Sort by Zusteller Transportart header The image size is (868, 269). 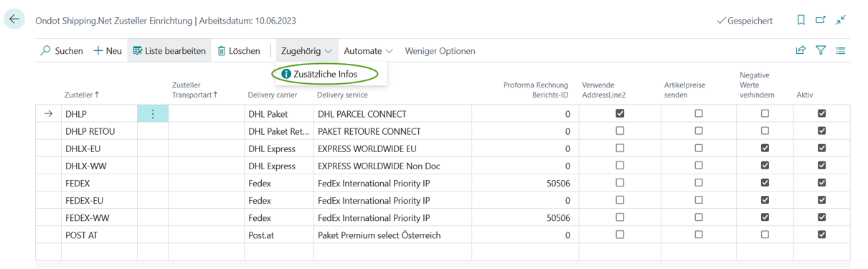[194, 90]
